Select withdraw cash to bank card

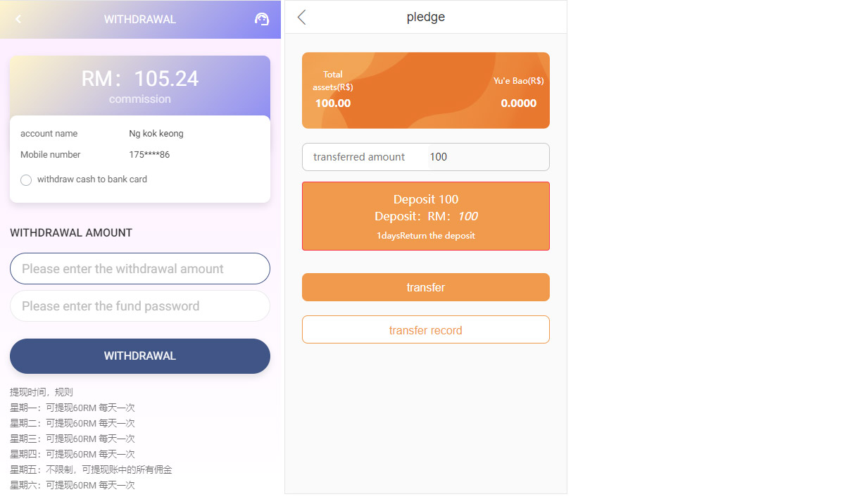tap(26, 180)
